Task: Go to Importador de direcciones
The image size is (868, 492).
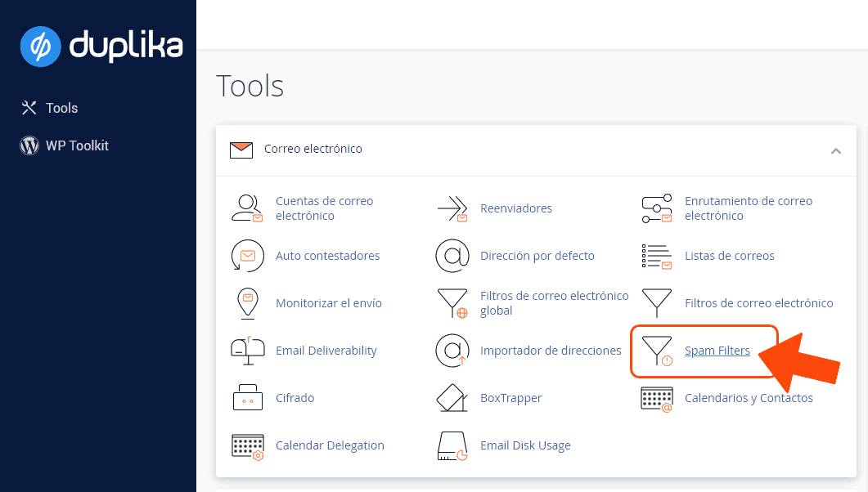Action: (x=551, y=351)
